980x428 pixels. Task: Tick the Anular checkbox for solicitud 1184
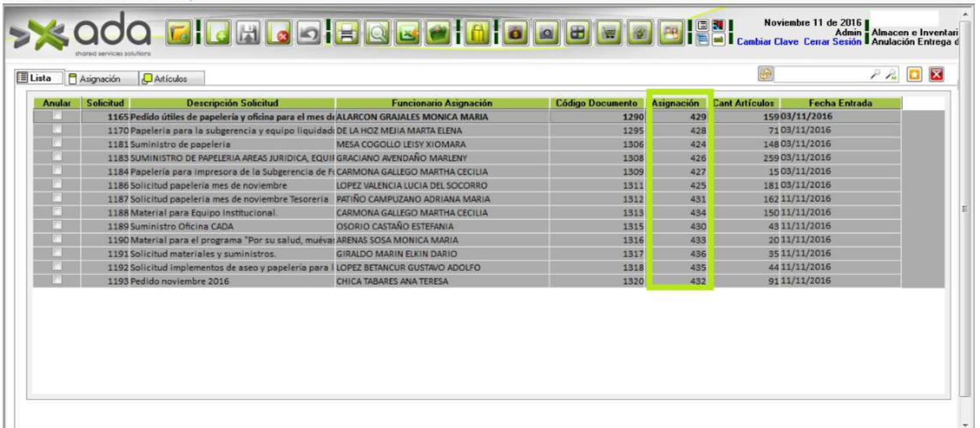[x=57, y=170]
